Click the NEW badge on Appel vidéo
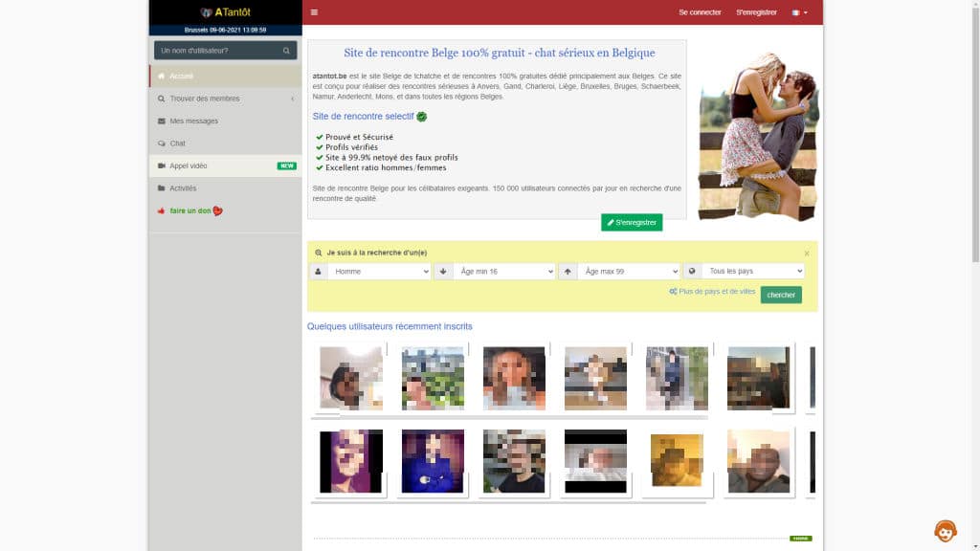Viewport: 980px width, 551px height. [287, 166]
